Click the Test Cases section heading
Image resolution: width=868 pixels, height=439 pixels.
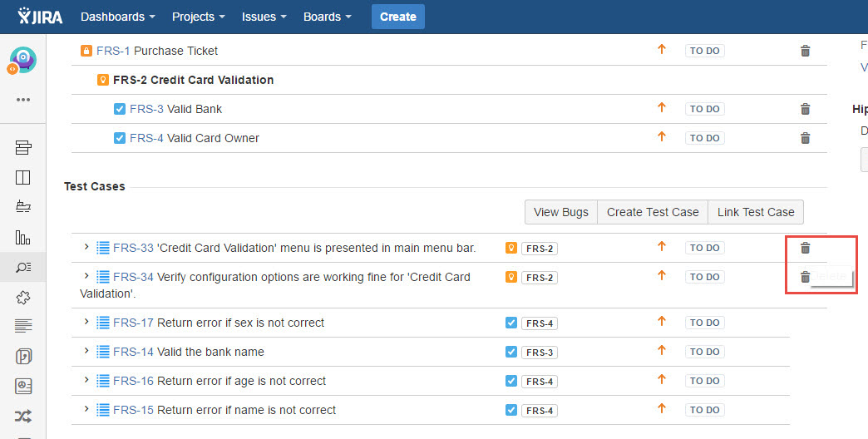click(x=95, y=186)
